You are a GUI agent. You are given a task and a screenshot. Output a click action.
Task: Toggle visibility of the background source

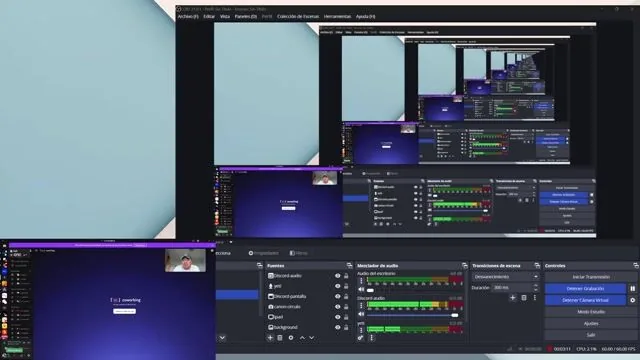(338, 327)
